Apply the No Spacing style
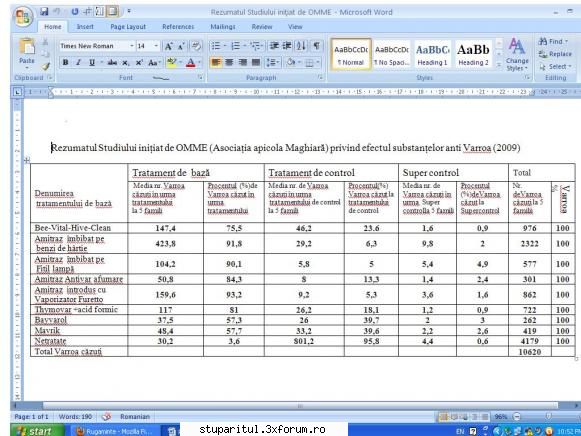 pos(392,54)
